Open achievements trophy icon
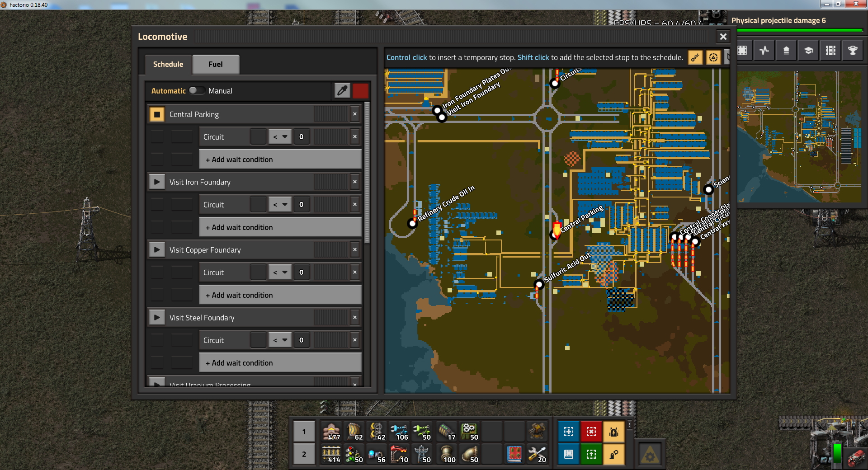 pos(853,51)
